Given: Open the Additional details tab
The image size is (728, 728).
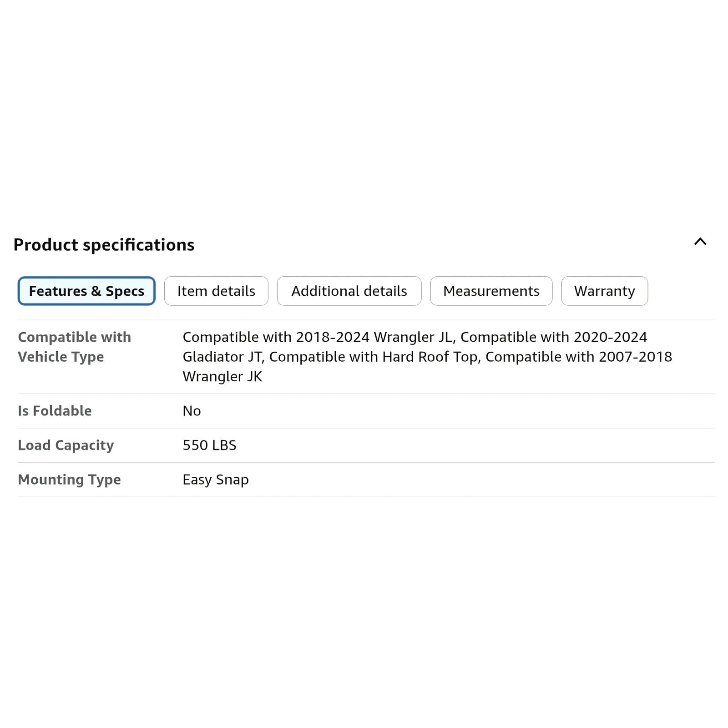Looking at the screenshot, I should coord(349,291).
